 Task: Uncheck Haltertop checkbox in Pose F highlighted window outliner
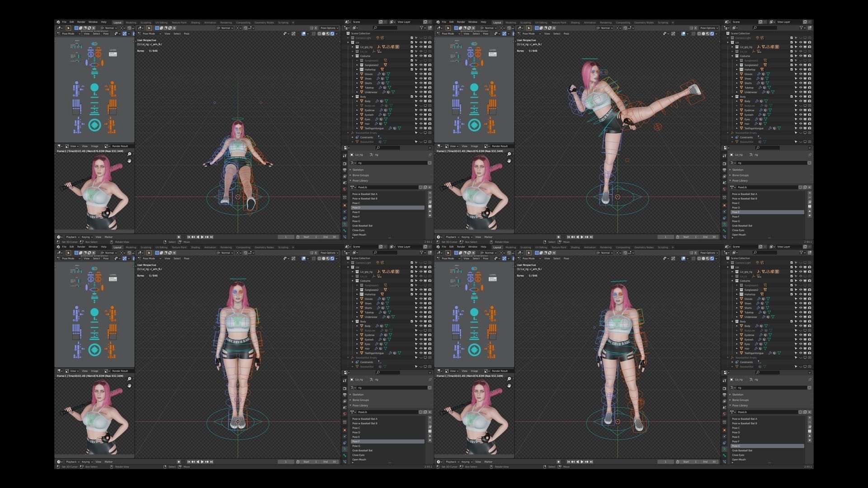point(412,294)
